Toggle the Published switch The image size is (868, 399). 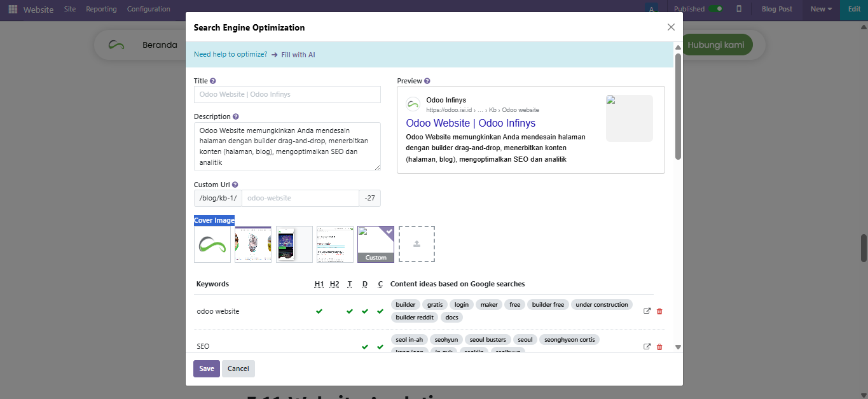716,9
